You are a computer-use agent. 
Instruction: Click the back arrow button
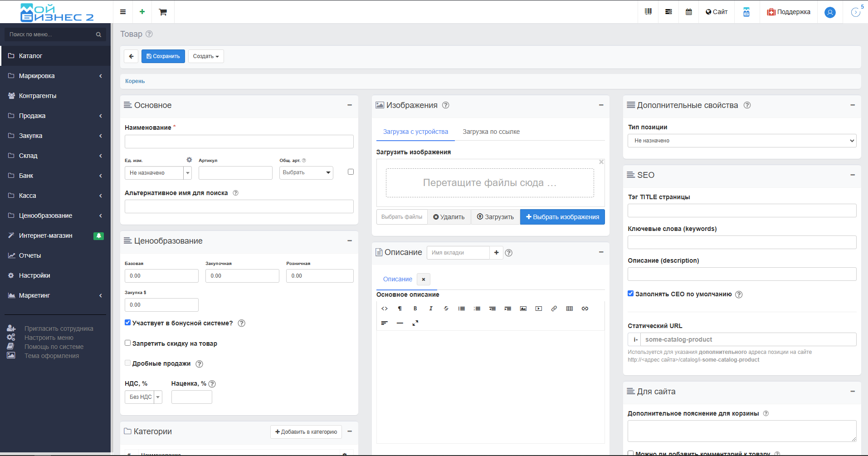pyautogui.click(x=131, y=56)
